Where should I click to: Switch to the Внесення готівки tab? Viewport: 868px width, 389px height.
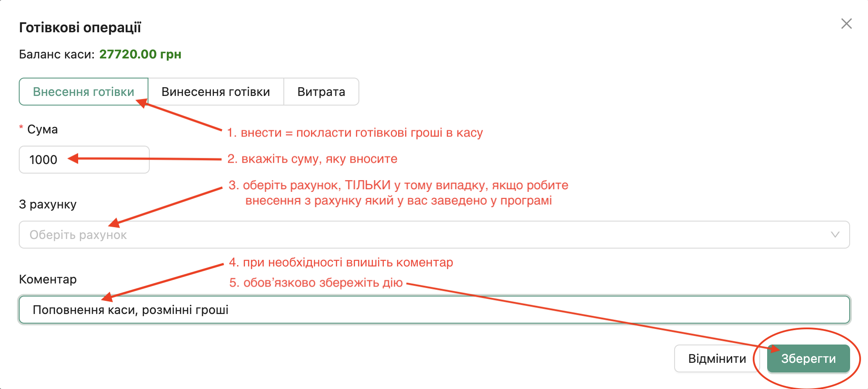pos(83,92)
